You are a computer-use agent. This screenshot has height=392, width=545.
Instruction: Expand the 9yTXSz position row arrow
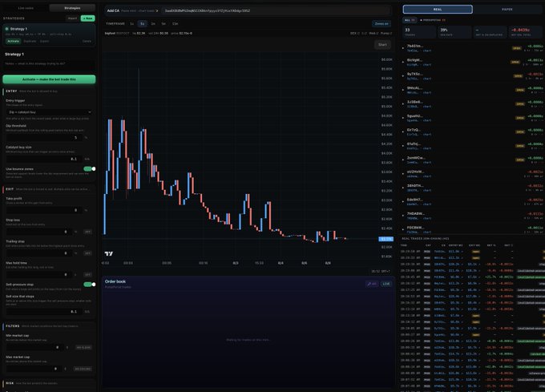click(403, 76)
